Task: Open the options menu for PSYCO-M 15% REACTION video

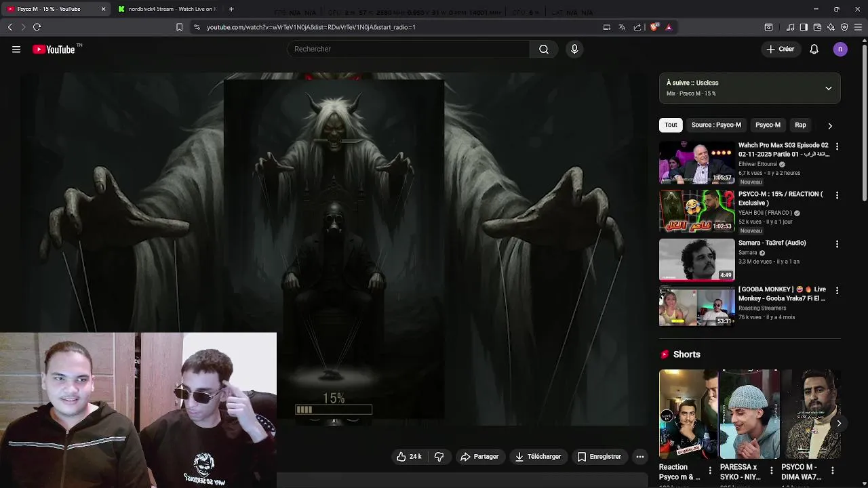Action: point(837,195)
